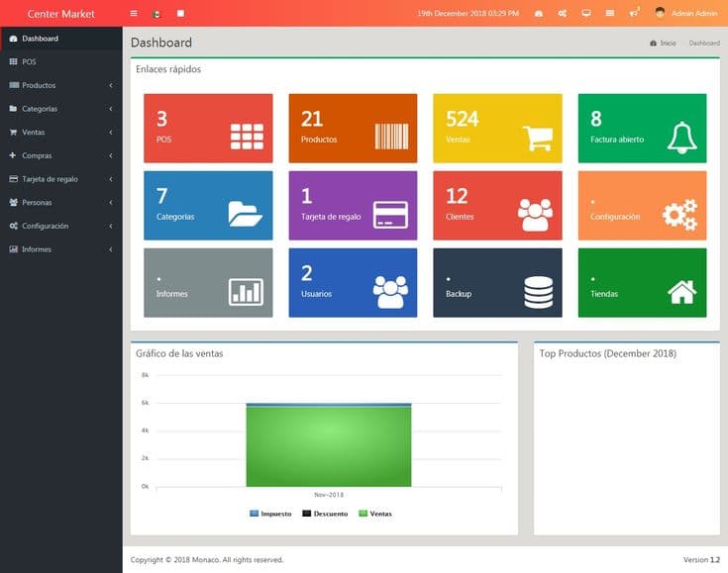Expand the Productos chevron arrow
This screenshot has height=573, width=728.
[x=111, y=85]
